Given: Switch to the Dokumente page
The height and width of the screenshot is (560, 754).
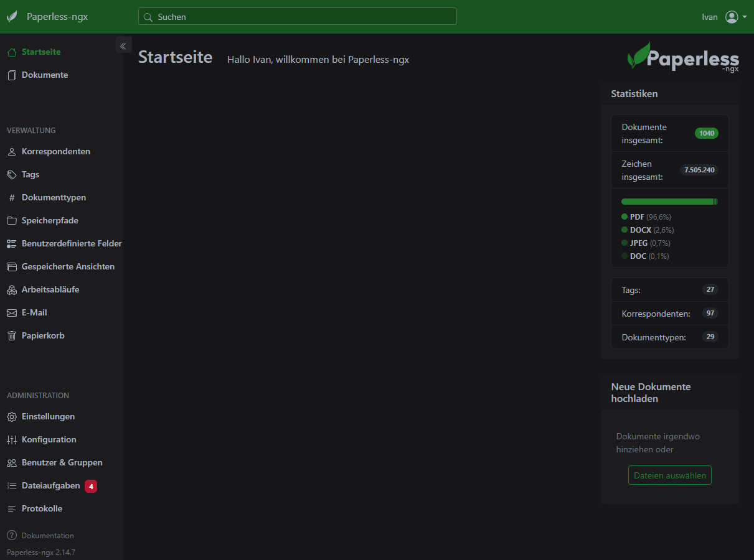Looking at the screenshot, I should [x=45, y=75].
